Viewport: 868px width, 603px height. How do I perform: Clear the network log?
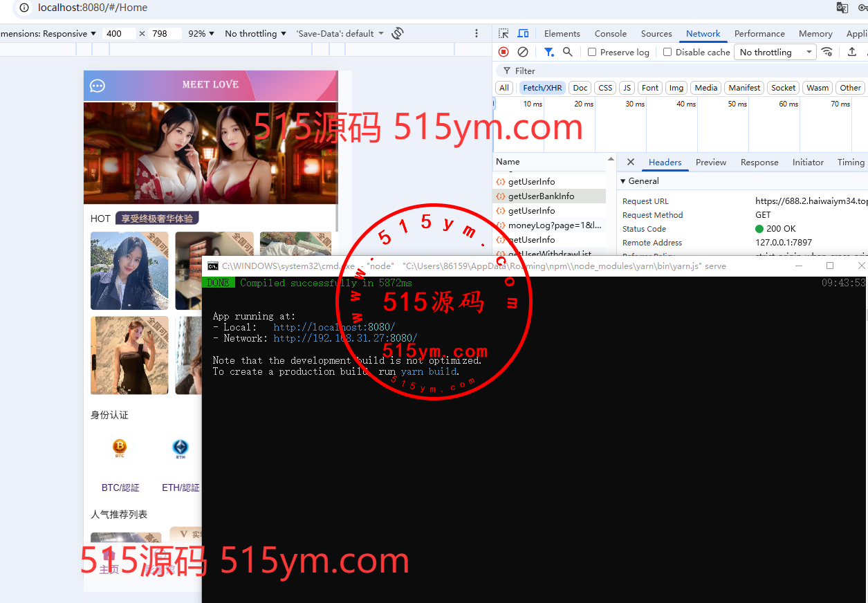(x=523, y=52)
